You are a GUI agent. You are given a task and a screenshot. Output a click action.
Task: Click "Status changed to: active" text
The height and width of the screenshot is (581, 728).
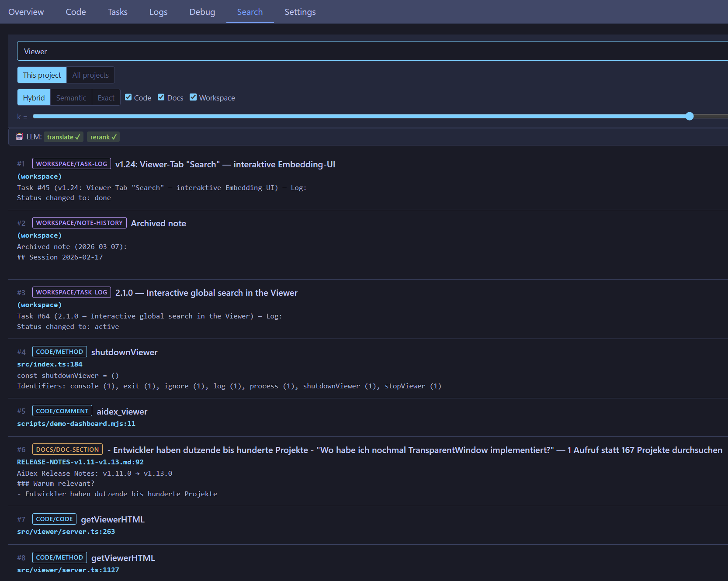68,327
